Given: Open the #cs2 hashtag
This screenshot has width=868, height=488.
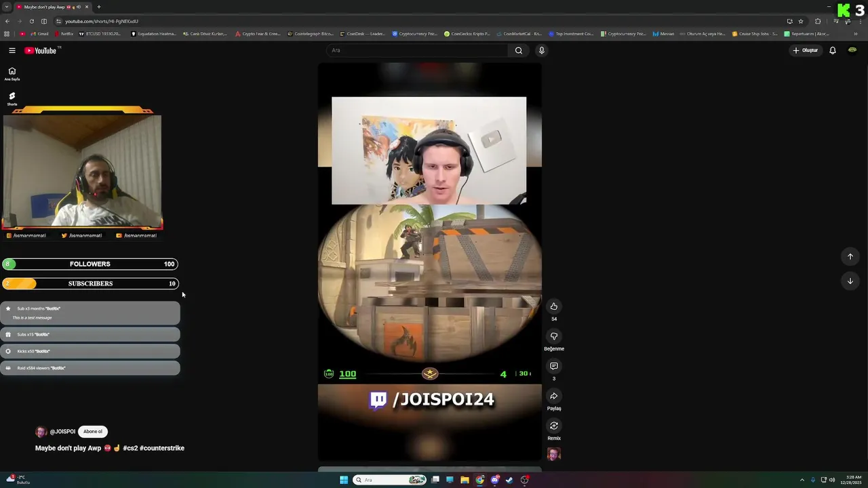Looking at the screenshot, I should [x=130, y=448].
